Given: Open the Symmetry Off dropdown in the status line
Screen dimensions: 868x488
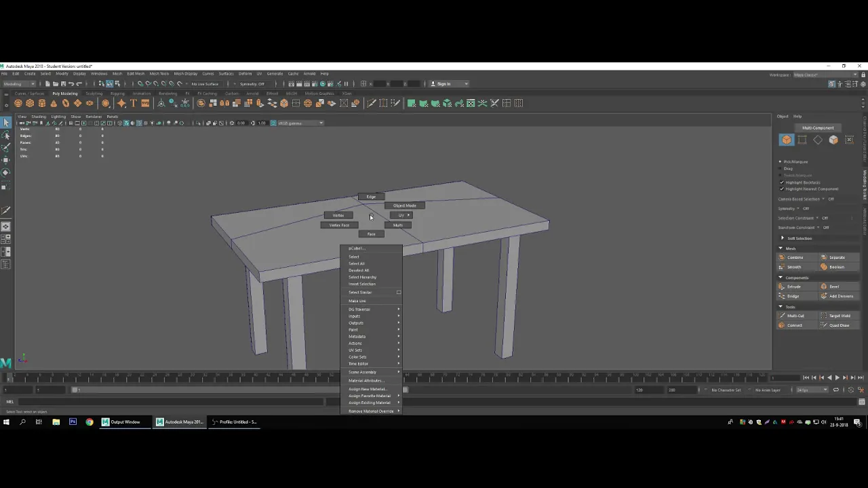Looking at the screenshot, I should pos(254,84).
